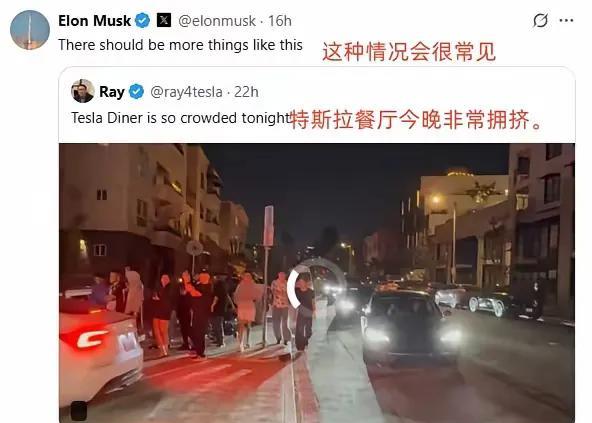Open Elon Musk's rocket profile avatar
The image size is (592, 423).
tap(30, 30)
